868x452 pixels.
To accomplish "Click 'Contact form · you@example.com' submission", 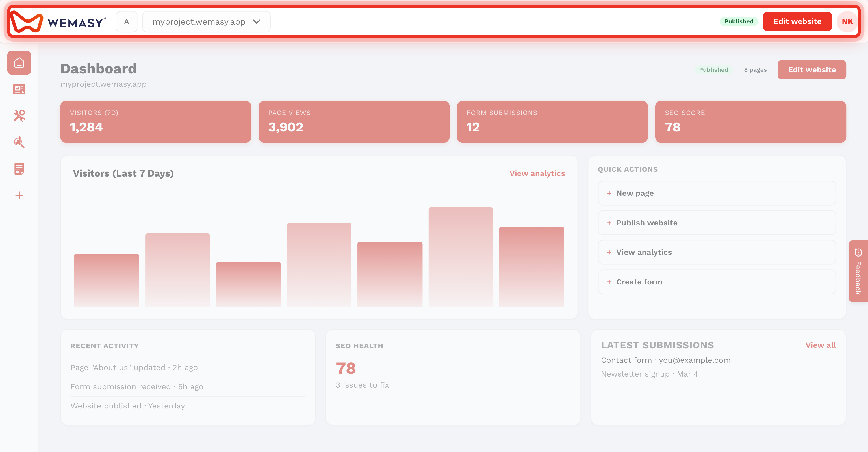I will pyautogui.click(x=666, y=360).
